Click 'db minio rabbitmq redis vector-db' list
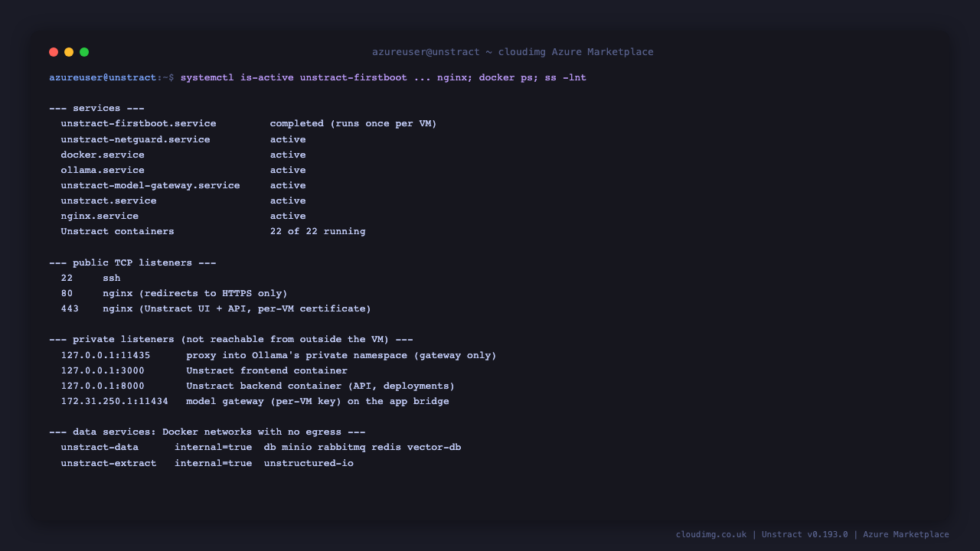 pos(362,447)
